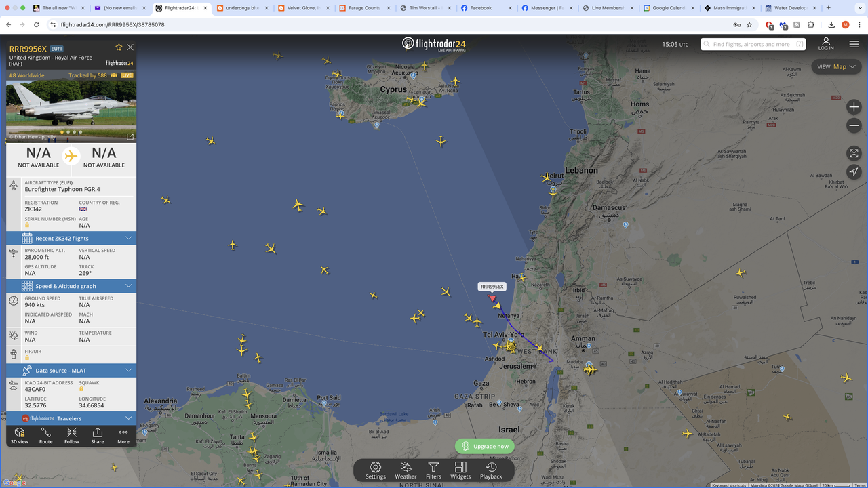Screen dimensions: 868x488
Task: Click the browser back button
Action: click(8, 24)
